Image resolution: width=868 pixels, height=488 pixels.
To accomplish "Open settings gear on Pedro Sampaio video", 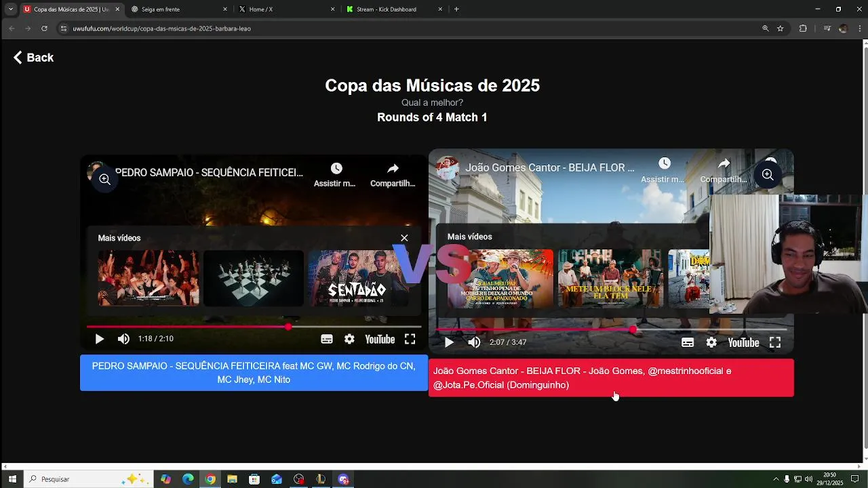I will [x=349, y=339].
